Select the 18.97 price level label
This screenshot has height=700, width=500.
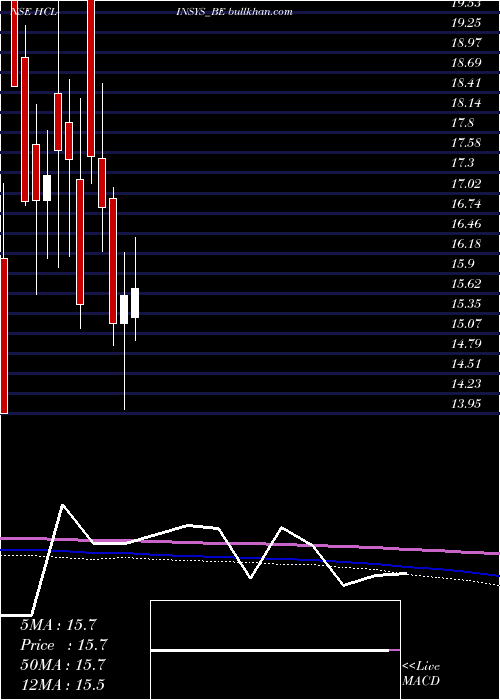(466, 43)
